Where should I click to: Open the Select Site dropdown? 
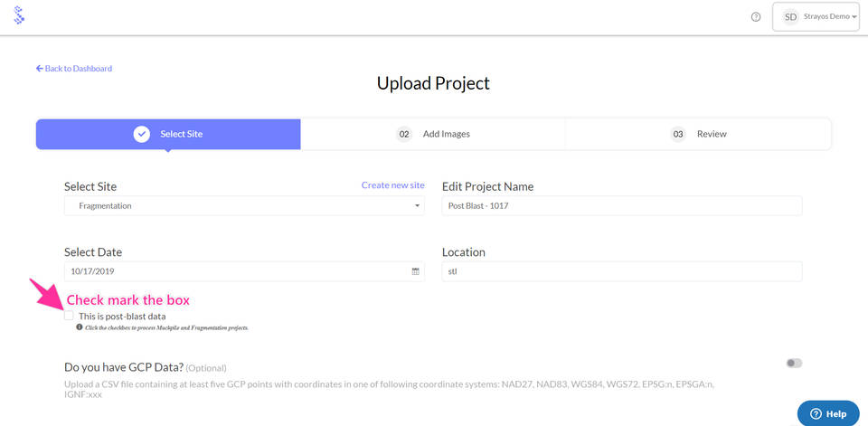click(x=244, y=206)
